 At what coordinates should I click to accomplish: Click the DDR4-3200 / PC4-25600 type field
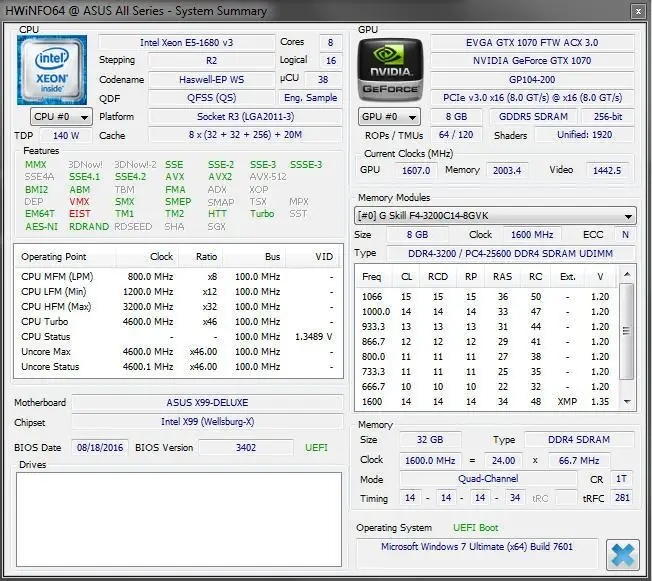click(510, 254)
